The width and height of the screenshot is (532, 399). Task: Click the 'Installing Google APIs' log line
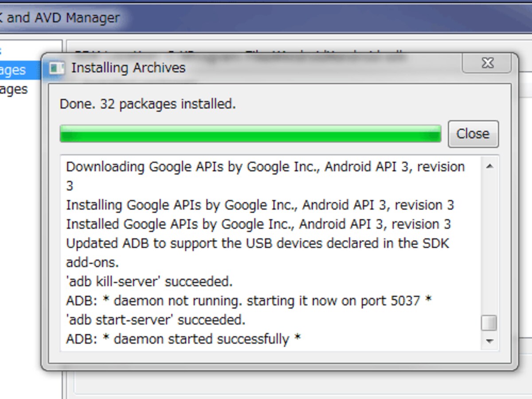(x=260, y=205)
